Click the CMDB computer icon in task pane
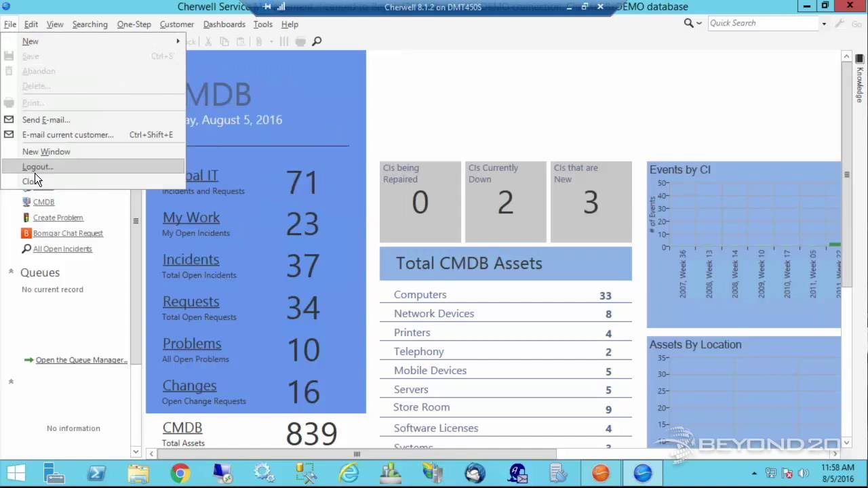The image size is (868, 488). [26, 202]
